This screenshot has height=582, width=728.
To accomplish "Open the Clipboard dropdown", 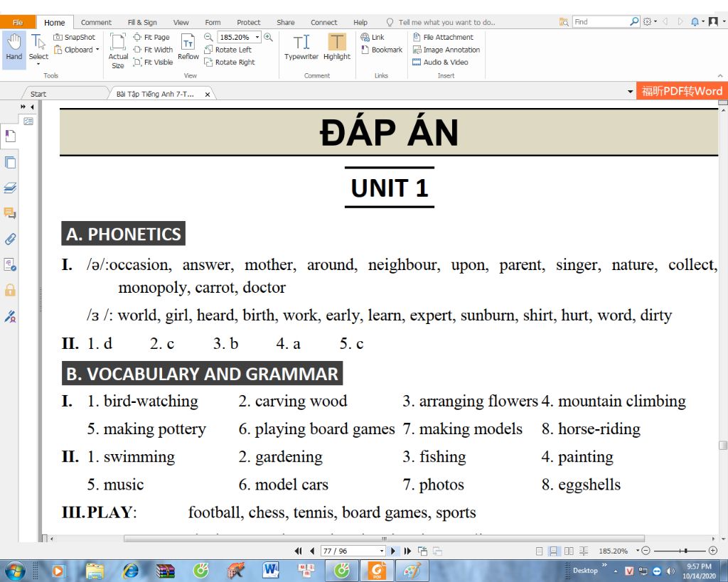I will pyautogui.click(x=77, y=50).
